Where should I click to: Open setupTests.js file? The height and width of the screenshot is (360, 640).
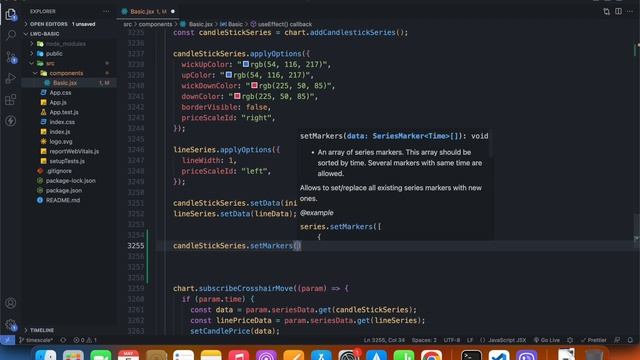(67, 161)
